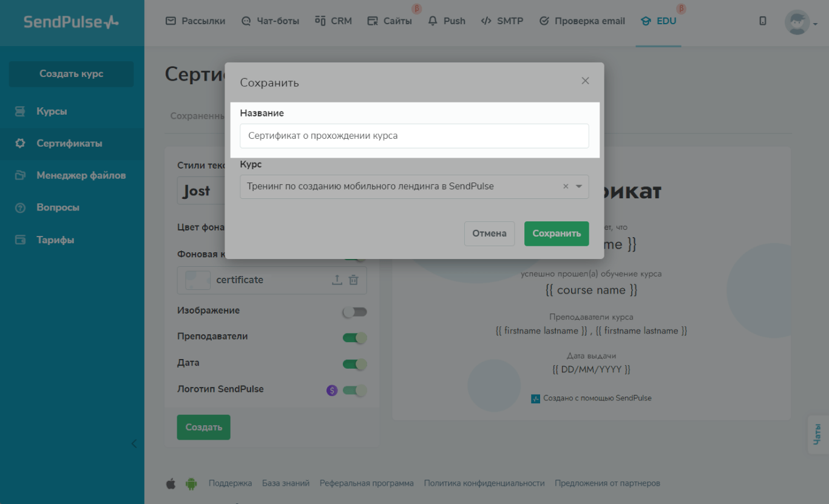Open the Рассылки menu
This screenshot has width=829, height=504.
pyautogui.click(x=195, y=21)
